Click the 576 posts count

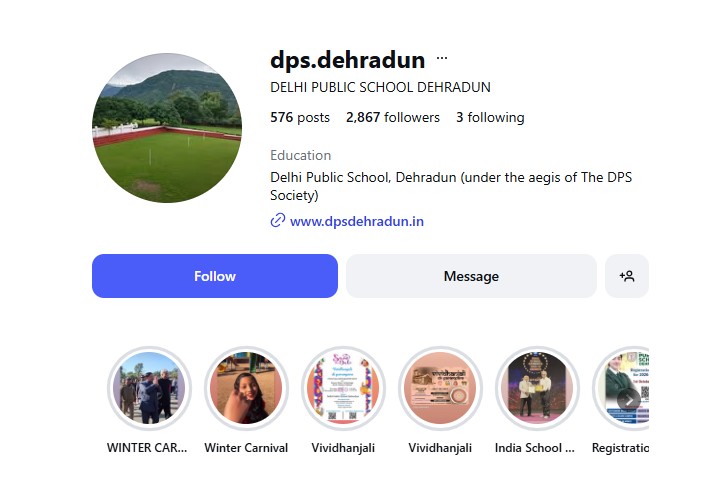click(x=300, y=117)
